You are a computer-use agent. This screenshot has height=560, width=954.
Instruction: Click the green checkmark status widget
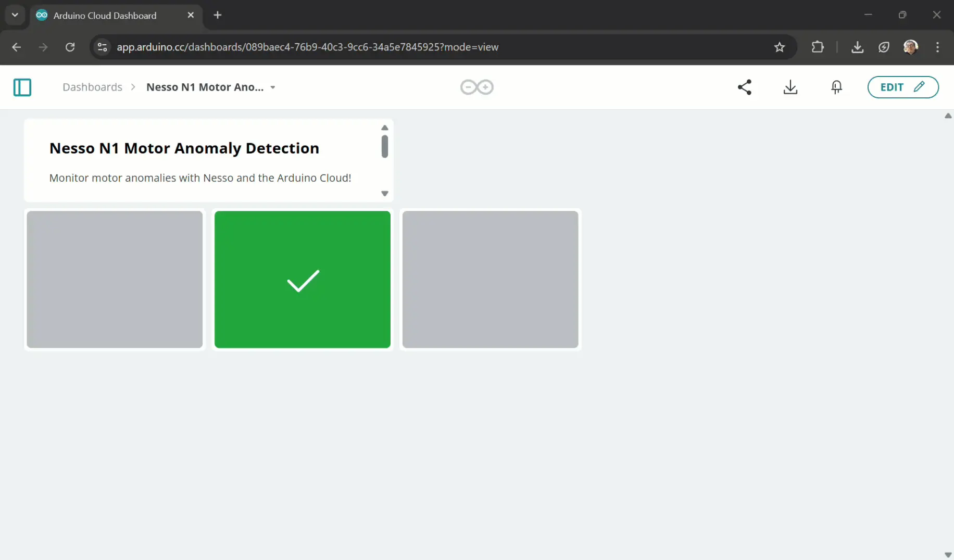click(303, 279)
